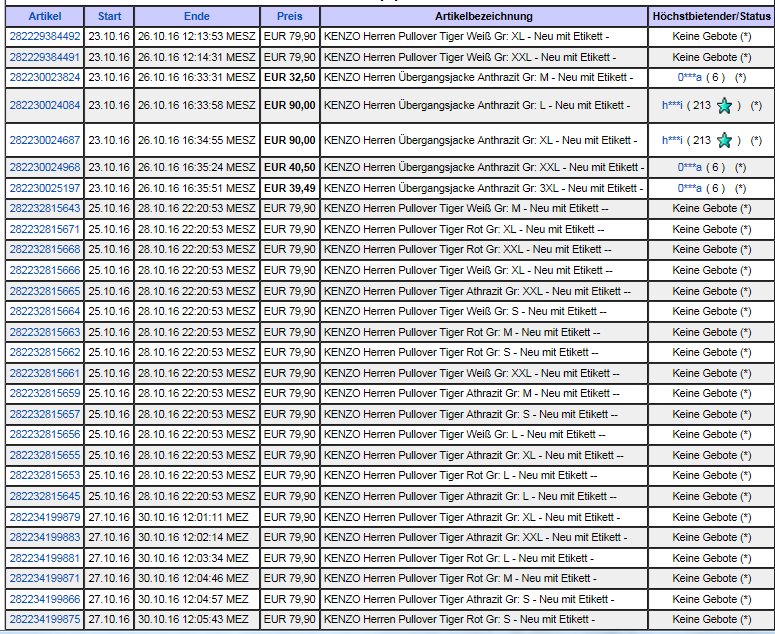Viewport: 775px width, 634px height.
Task: Open article 282229384491
Action: tap(44, 57)
